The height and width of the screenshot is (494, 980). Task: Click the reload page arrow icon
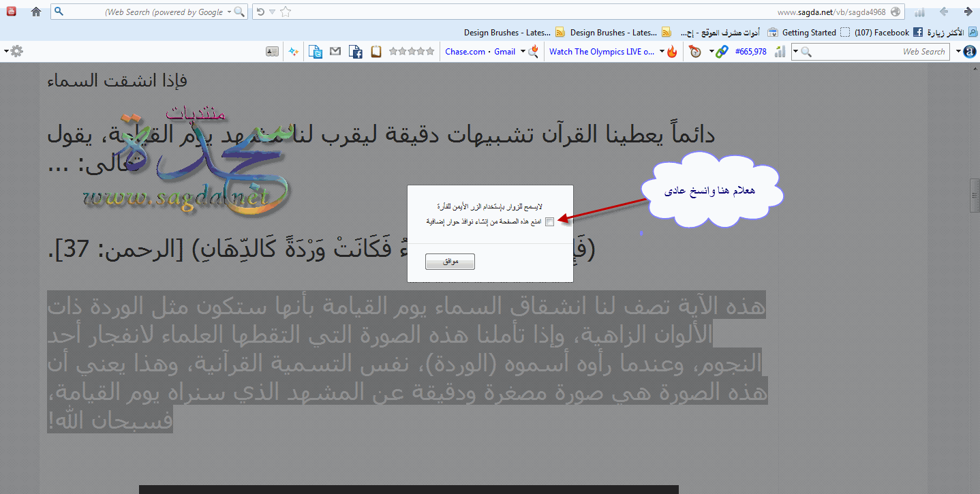pos(260,12)
